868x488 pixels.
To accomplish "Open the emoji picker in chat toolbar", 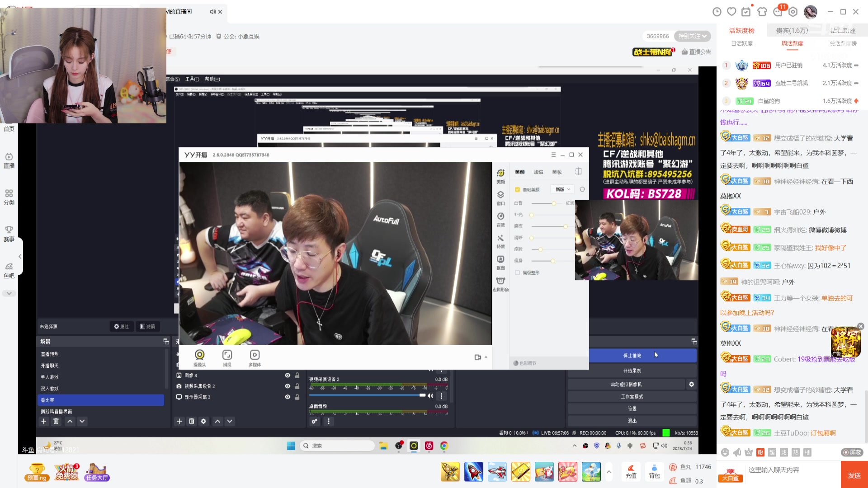I will point(725,452).
